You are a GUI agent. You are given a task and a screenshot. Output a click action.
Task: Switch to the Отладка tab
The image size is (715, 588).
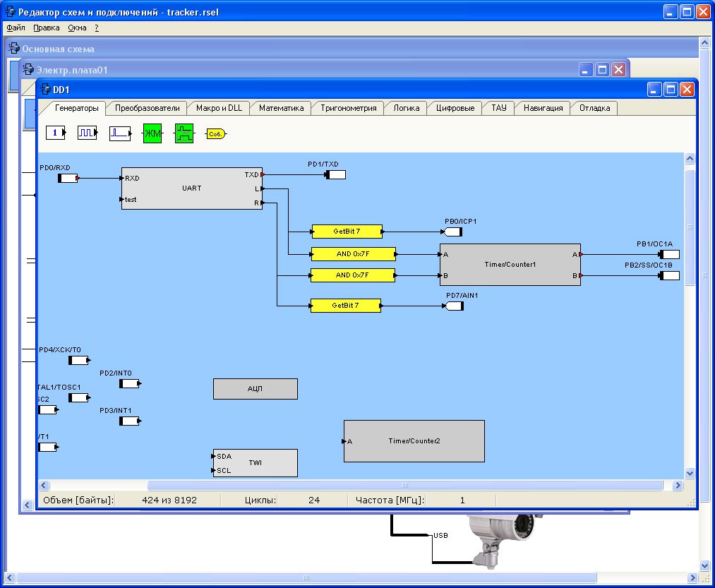pos(594,108)
